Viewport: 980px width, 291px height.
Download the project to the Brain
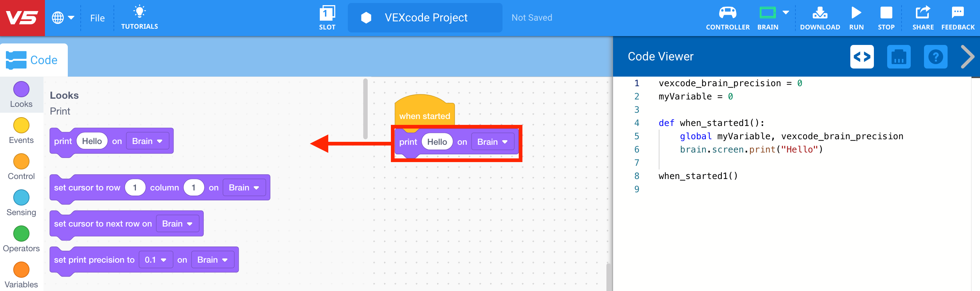pos(820,17)
